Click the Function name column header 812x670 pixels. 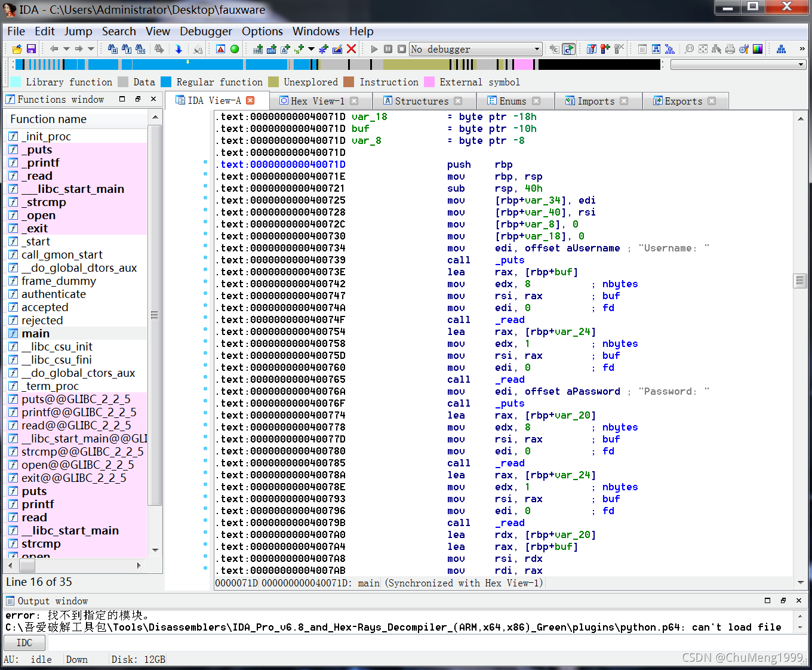point(76,119)
